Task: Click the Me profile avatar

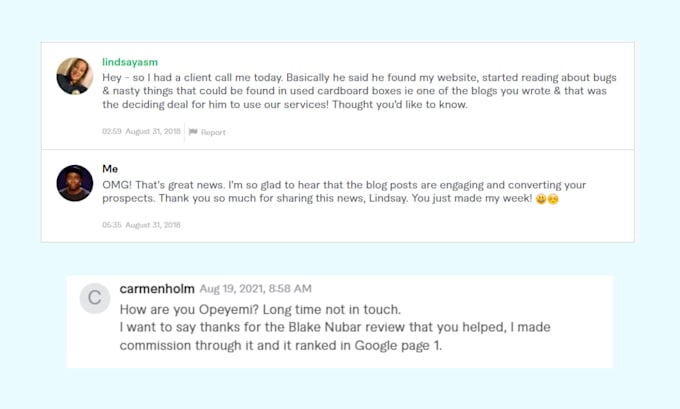Action: (x=75, y=183)
